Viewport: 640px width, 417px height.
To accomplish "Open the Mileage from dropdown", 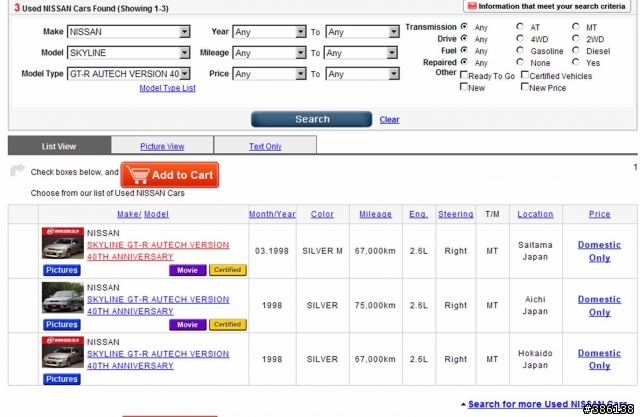I will coord(269,53).
